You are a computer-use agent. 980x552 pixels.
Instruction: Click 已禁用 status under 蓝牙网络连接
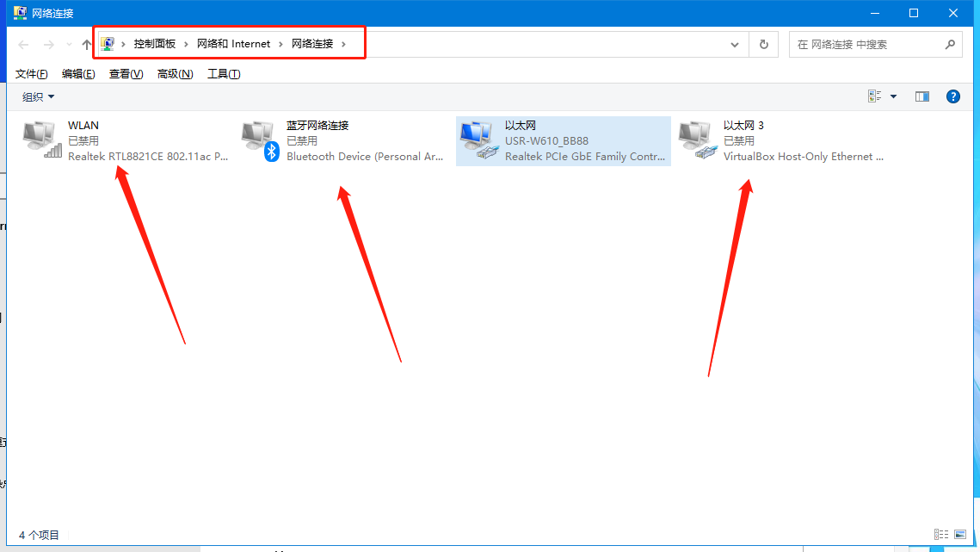click(302, 141)
